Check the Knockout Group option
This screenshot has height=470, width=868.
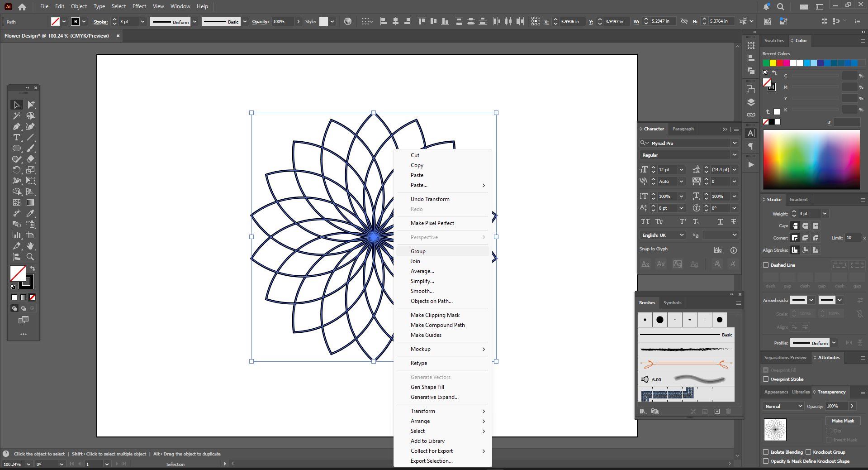(808, 452)
